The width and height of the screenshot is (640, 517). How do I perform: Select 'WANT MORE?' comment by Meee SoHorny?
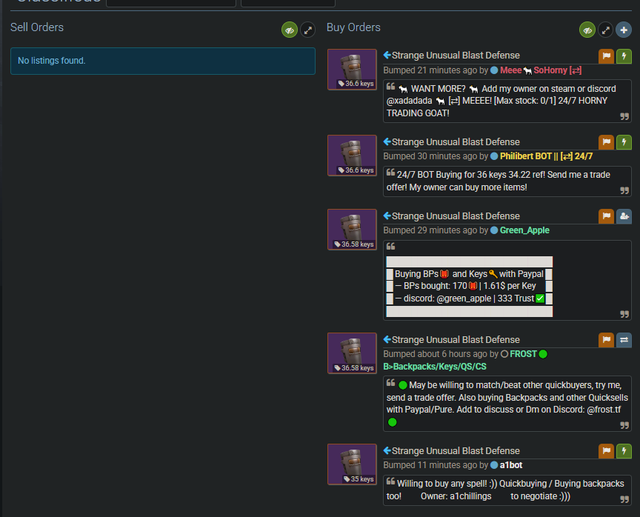(507, 101)
